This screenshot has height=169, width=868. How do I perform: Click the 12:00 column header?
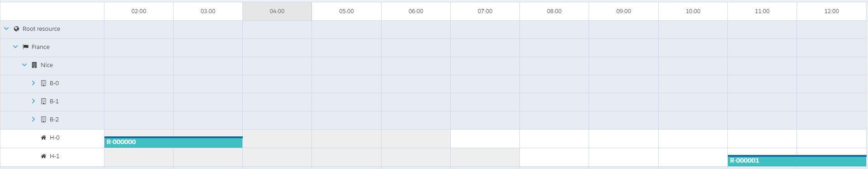pyautogui.click(x=831, y=11)
